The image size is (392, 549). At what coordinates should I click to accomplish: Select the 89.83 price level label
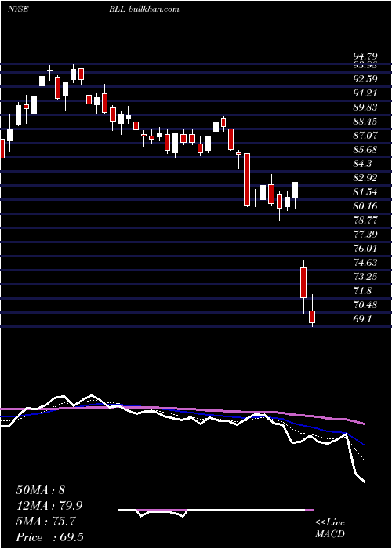pos(365,107)
